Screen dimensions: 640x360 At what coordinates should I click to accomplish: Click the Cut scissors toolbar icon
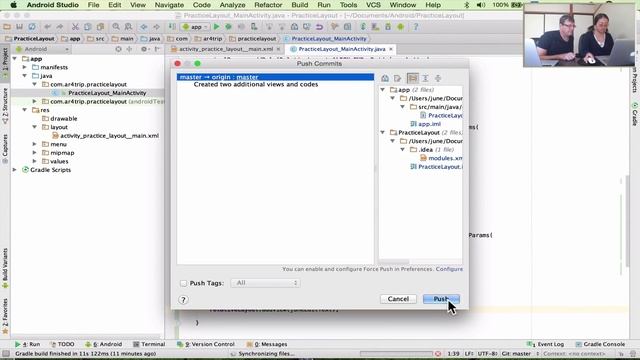click(75, 27)
